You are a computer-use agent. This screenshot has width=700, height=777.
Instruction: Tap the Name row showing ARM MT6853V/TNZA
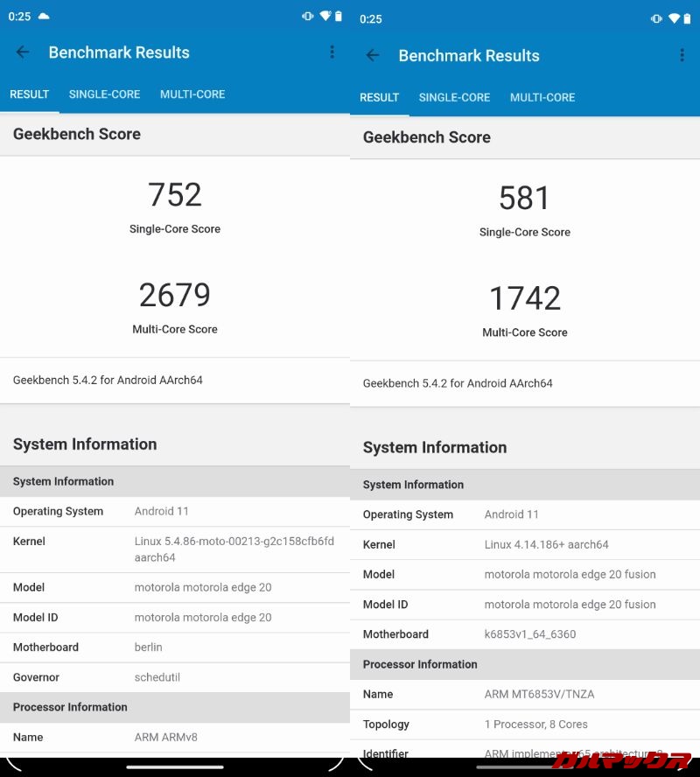[x=525, y=695]
